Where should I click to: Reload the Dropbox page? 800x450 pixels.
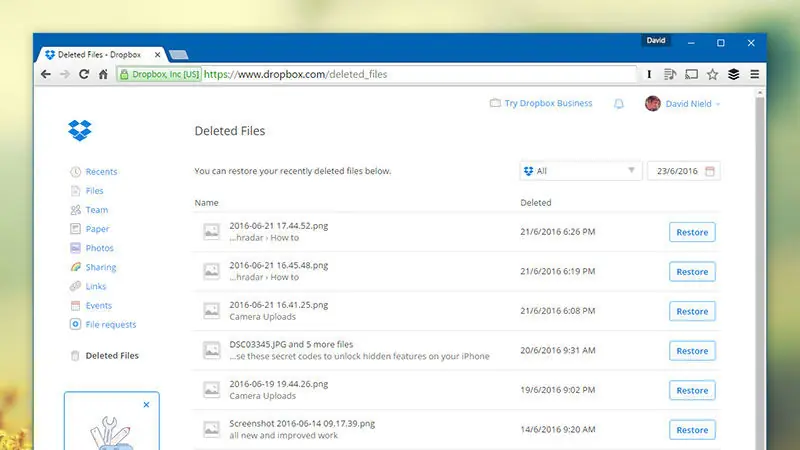(84, 74)
